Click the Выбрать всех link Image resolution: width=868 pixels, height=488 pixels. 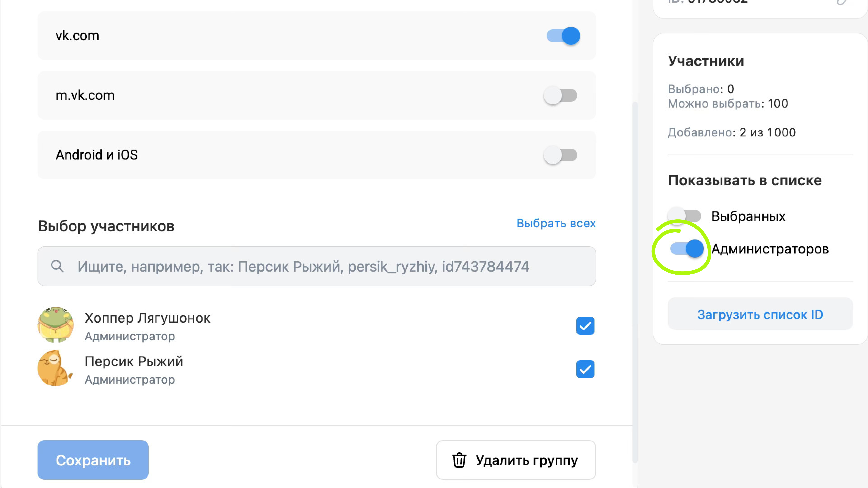click(x=556, y=223)
